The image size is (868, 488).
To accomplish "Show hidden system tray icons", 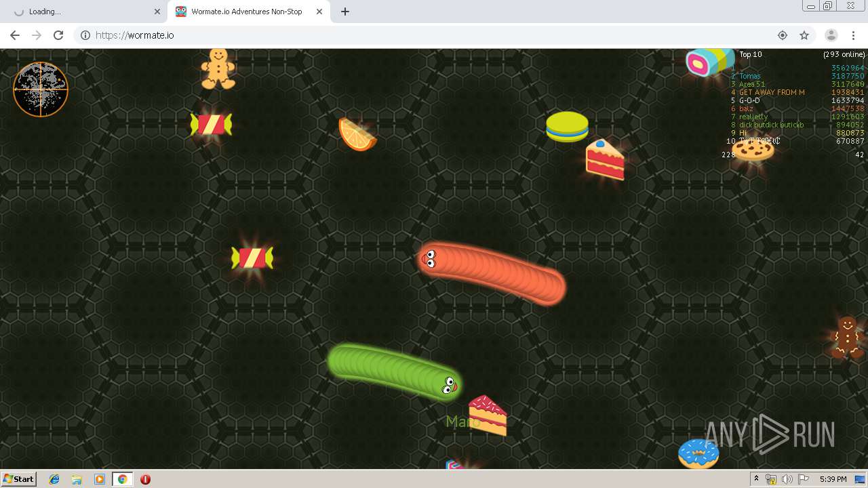I will (x=756, y=479).
